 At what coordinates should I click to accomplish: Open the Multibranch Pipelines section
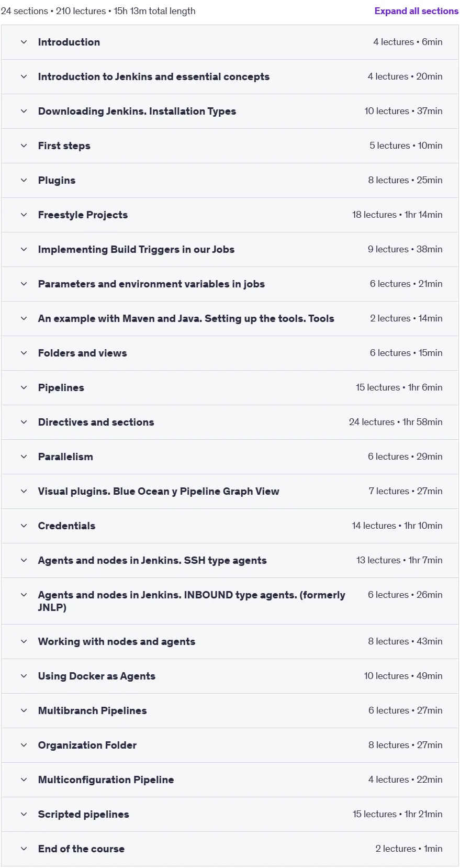92,710
